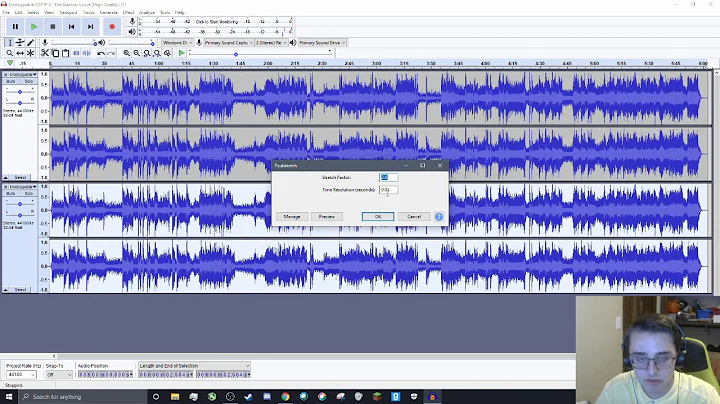Viewport: 720px width, 404px height.
Task: Click Cancel in Paulstretch dialog
Action: coord(414,217)
